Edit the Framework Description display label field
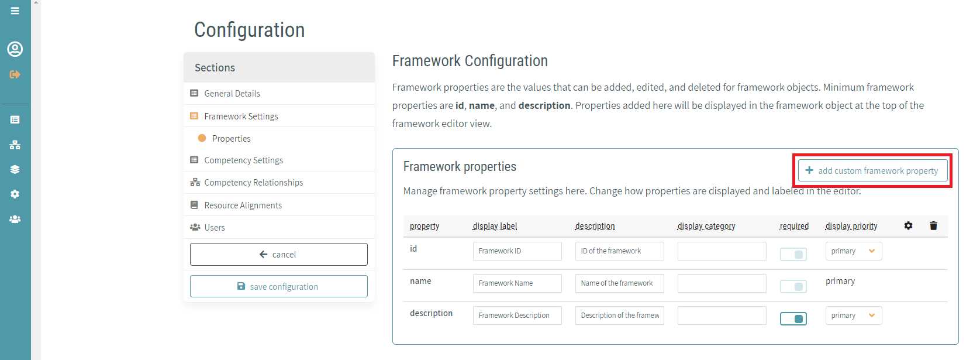Viewport: 980px width, 360px height. click(517, 316)
